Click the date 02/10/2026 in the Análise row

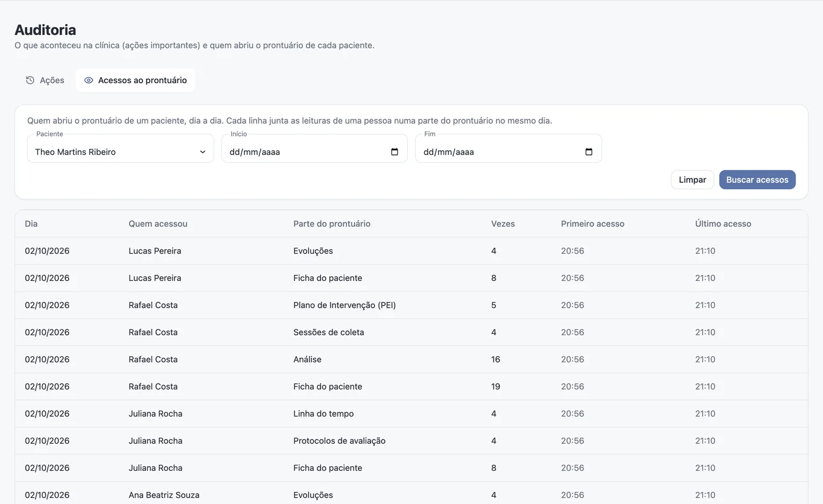(47, 359)
